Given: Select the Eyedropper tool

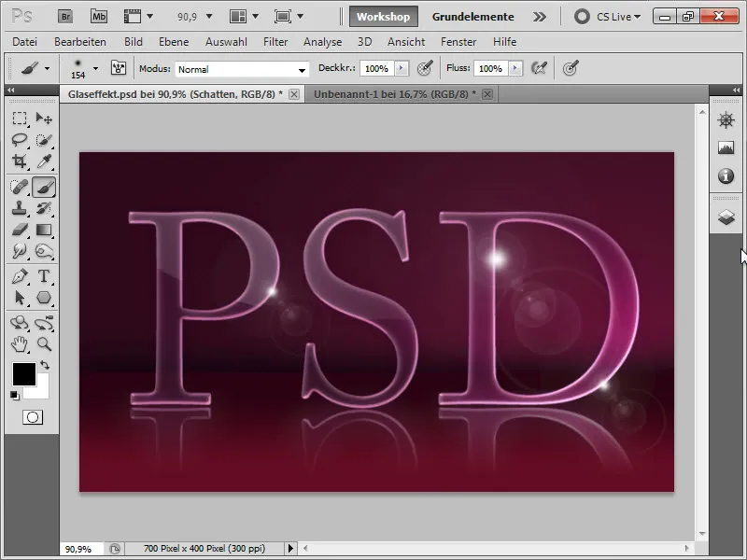Looking at the screenshot, I should (44, 161).
